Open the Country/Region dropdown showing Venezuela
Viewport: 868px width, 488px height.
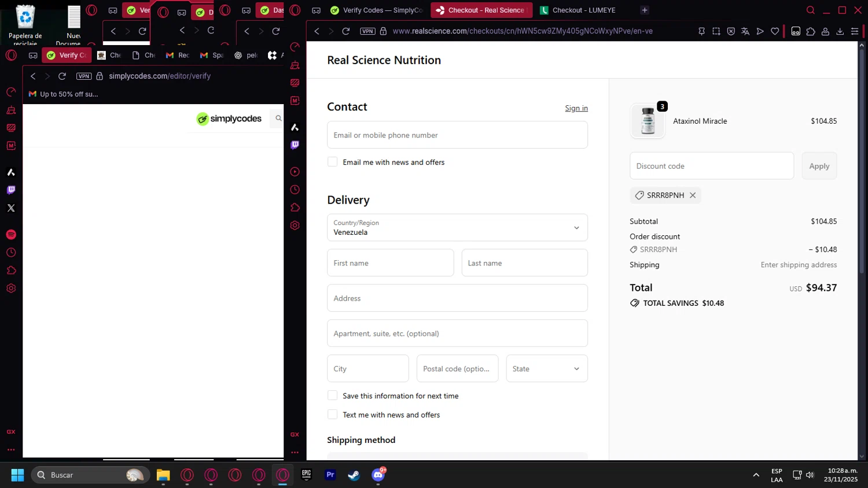[x=457, y=228]
